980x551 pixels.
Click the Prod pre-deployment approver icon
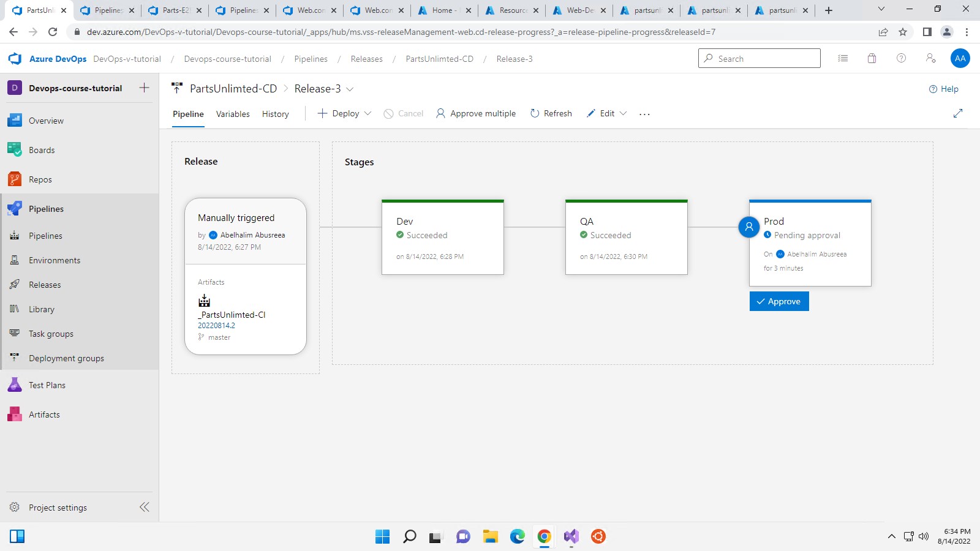748,227
